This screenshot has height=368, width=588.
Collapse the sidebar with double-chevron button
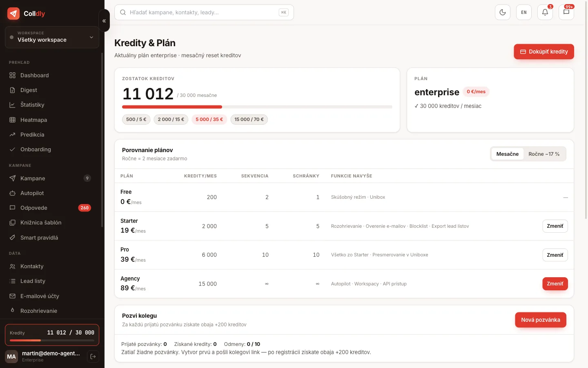pos(104,20)
